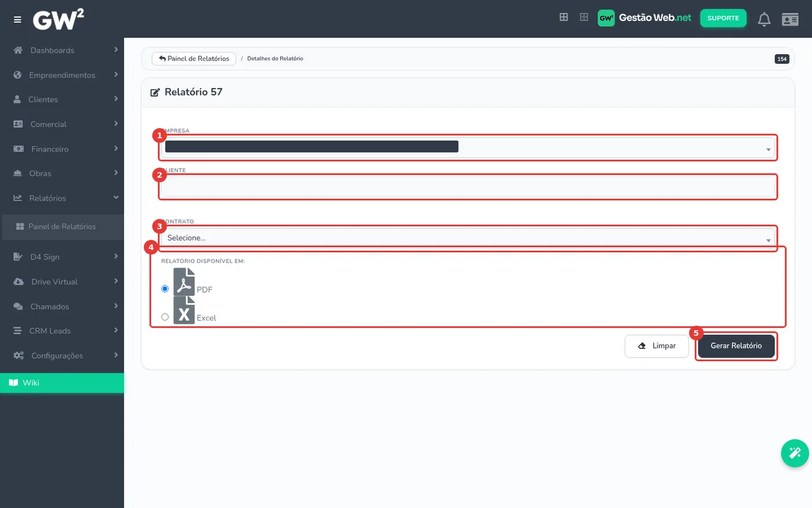Click the Chamados chat bubbles icon
The width and height of the screenshot is (812, 508).
coord(18,307)
